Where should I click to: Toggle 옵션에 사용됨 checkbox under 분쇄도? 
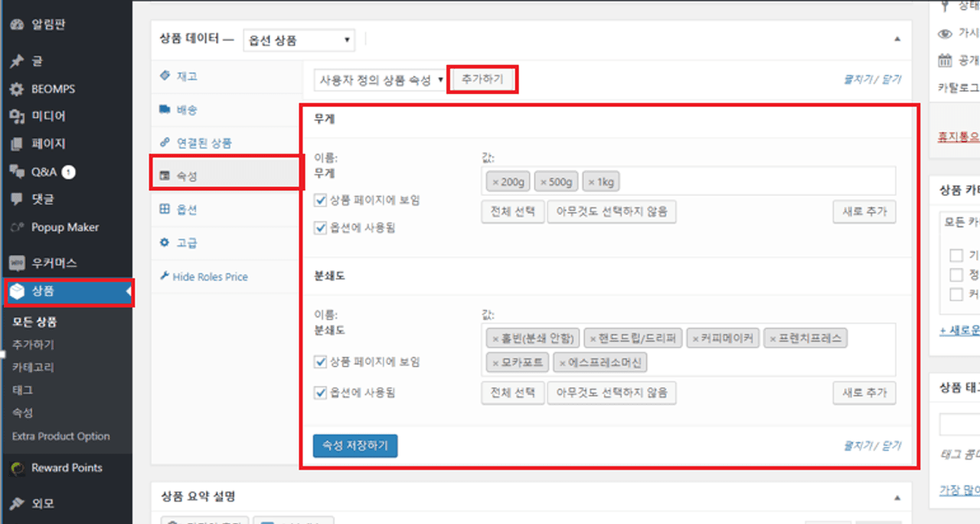322,393
